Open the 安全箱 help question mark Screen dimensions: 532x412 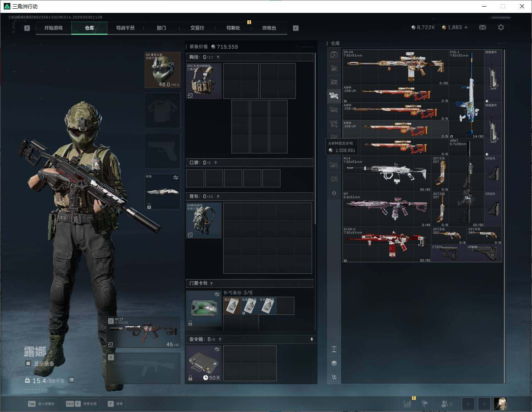click(x=220, y=339)
